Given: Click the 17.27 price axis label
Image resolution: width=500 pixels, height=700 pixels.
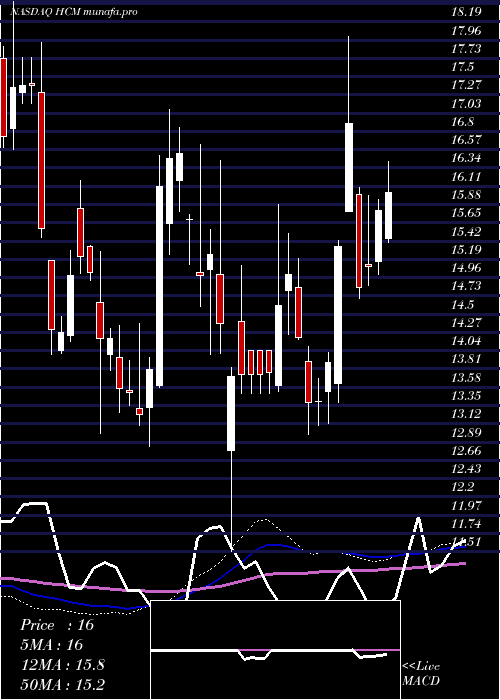Looking at the screenshot, I should point(467,85).
